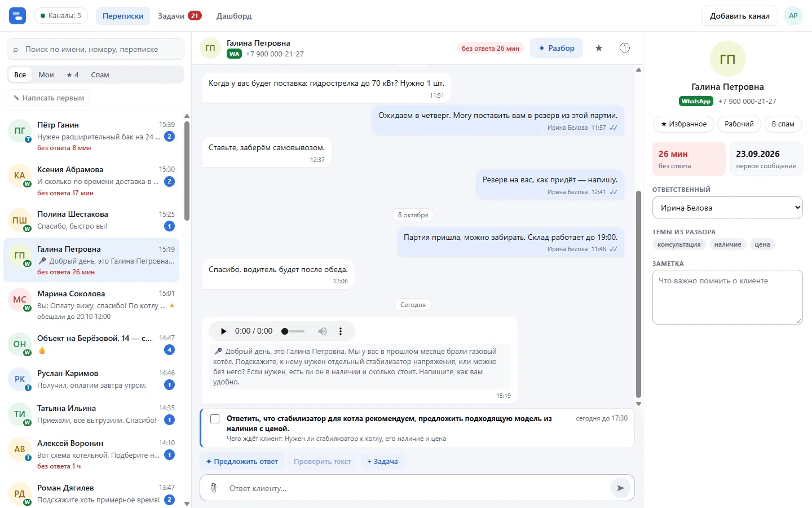Click the консультация topic tag
Image resolution: width=812 pixels, height=508 pixels.
679,244
